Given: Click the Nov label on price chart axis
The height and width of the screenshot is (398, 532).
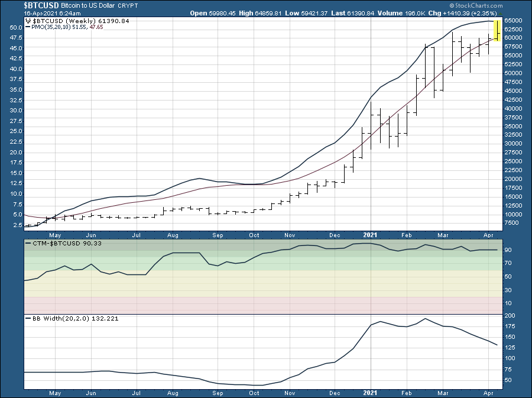Looking at the screenshot, I should [x=288, y=235].
